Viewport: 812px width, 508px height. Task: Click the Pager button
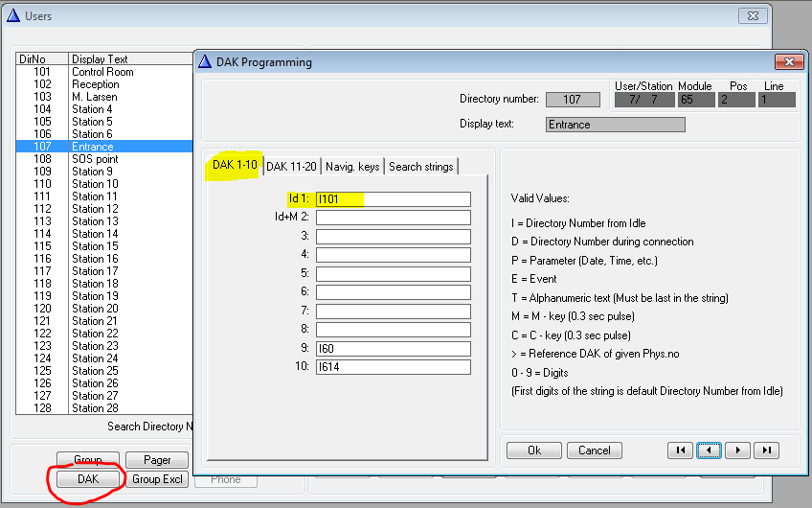tap(157, 460)
